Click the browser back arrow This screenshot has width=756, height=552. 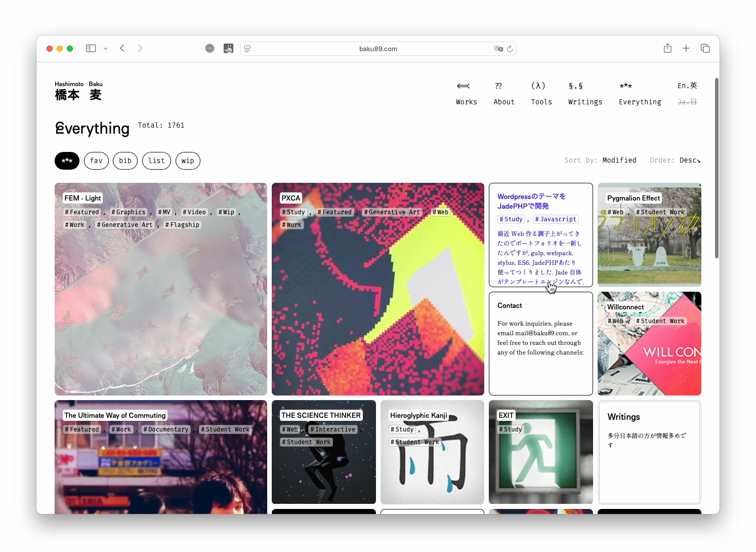(x=122, y=49)
